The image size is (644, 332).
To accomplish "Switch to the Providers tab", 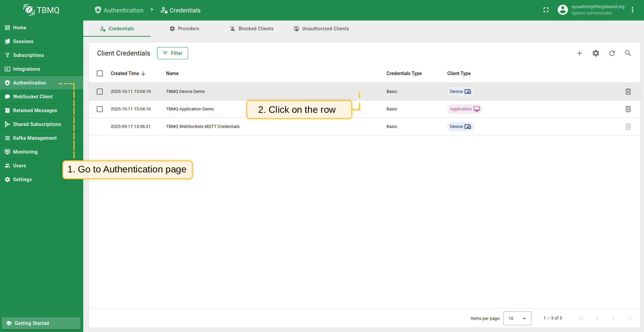I will [184, 29].
